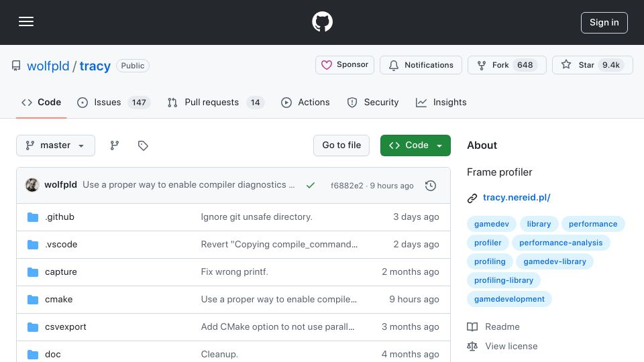View commit history clock icon

tap(431, 186)
